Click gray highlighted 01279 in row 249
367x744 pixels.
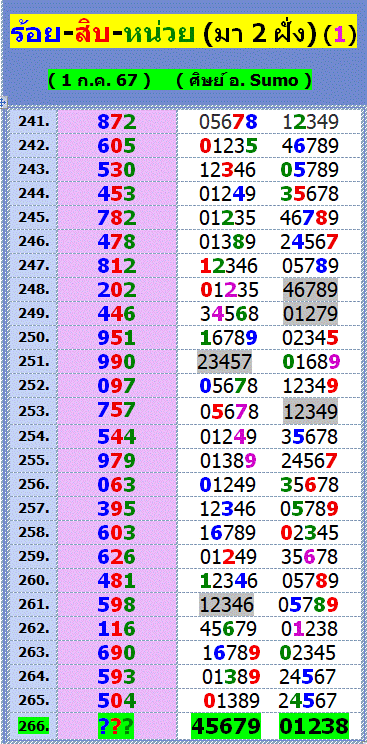point(311,314)
